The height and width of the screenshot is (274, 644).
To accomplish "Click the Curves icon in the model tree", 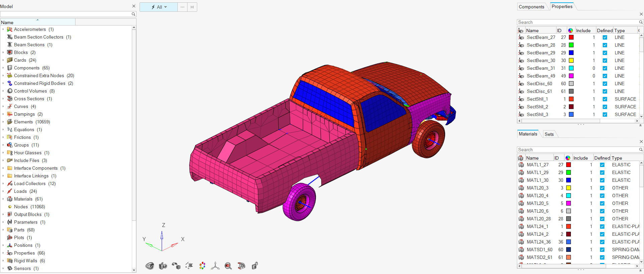I will [10, 107].
